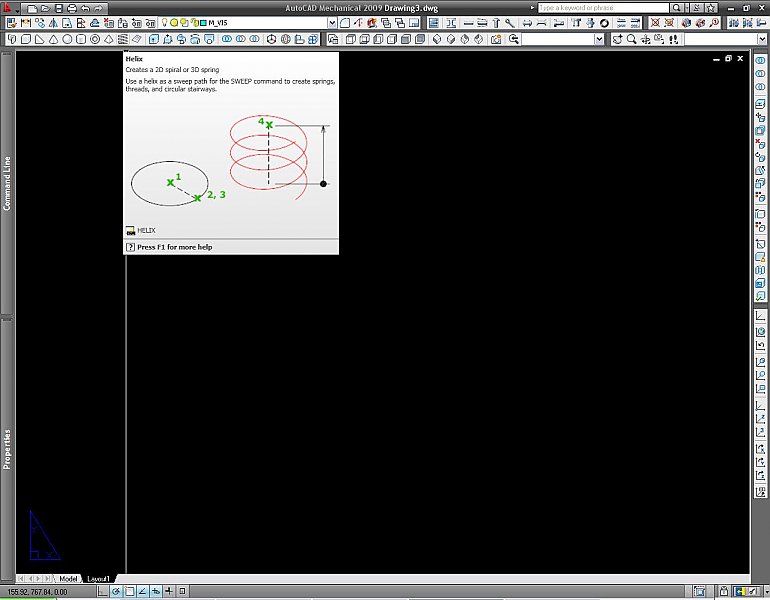Screen dimensions: 770x600
Task: Select the Polysolid modeling tool
Action: pos(12,39)
